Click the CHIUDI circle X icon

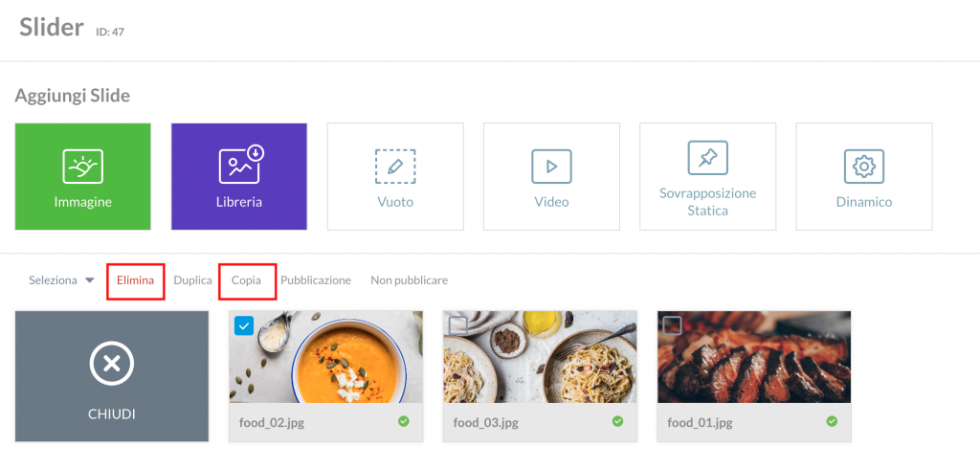pyautogui.click(x=112, y=364)
